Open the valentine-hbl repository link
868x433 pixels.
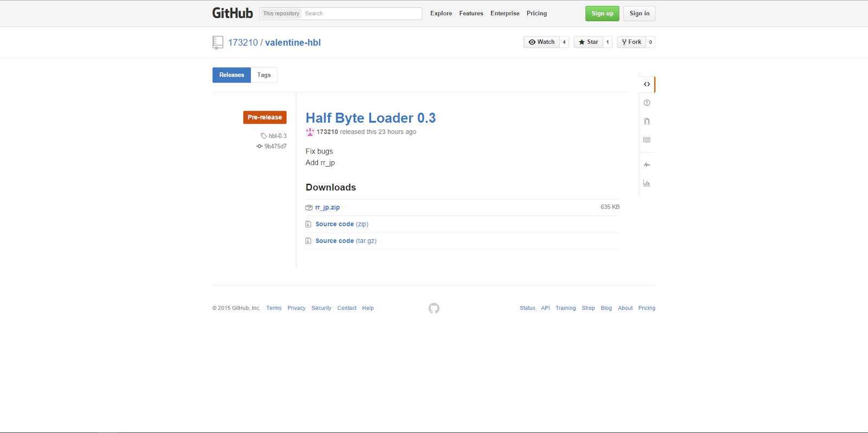pyautogui.click(x=293, y=42)
